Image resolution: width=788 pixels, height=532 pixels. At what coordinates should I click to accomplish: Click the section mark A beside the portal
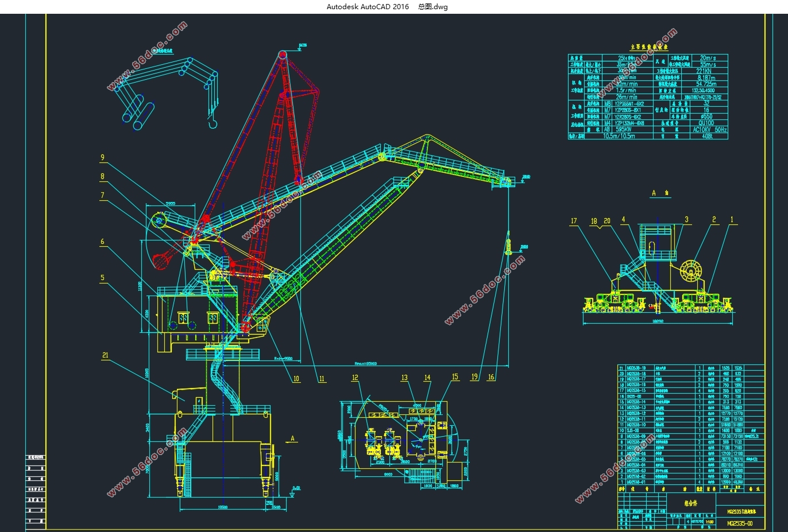[x=292, y=439]
